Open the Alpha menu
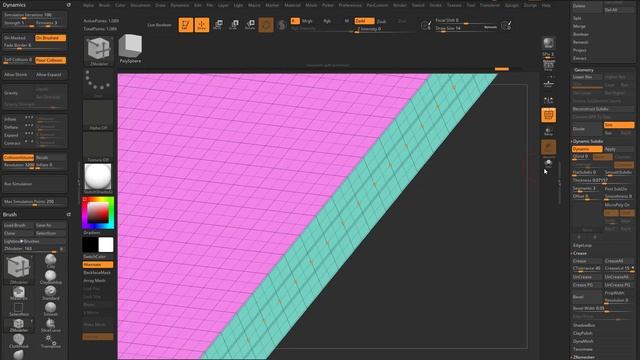 pyautogui.click(x=88, y=5)
